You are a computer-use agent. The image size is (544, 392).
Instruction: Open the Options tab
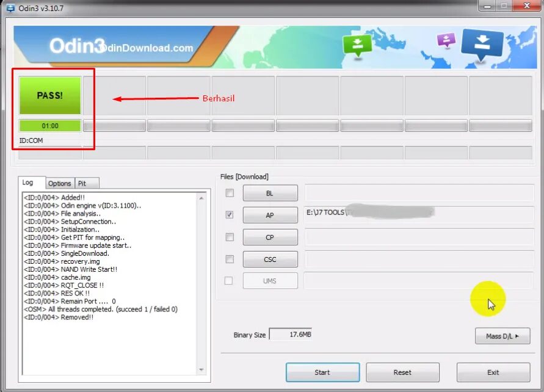point(60,183)
